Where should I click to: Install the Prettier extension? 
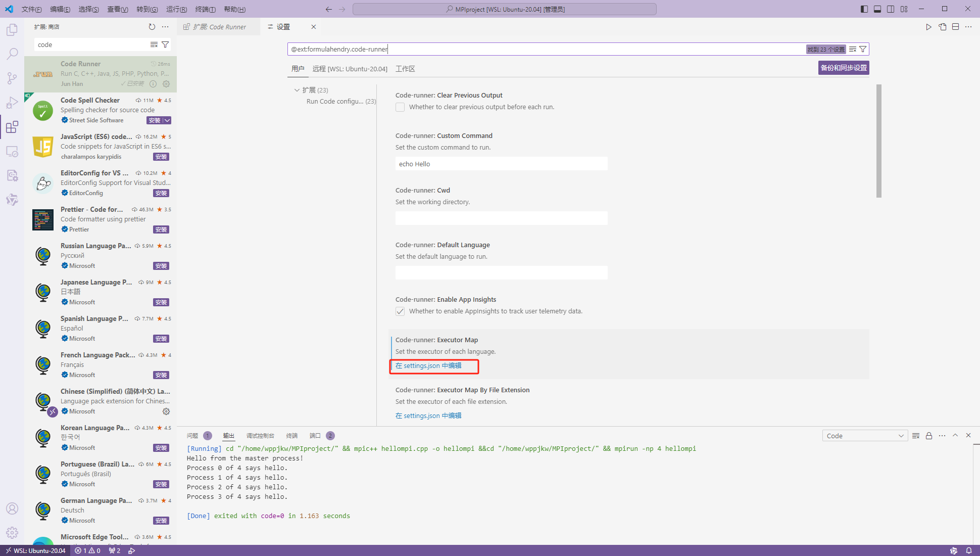pyautogui.click(x=161, y=229)
